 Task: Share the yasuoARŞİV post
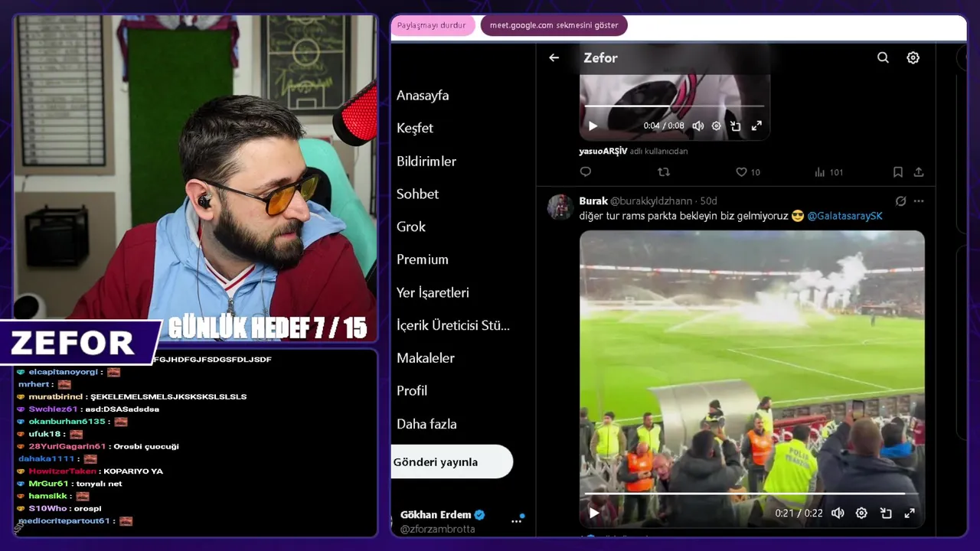tap(919, 172)
